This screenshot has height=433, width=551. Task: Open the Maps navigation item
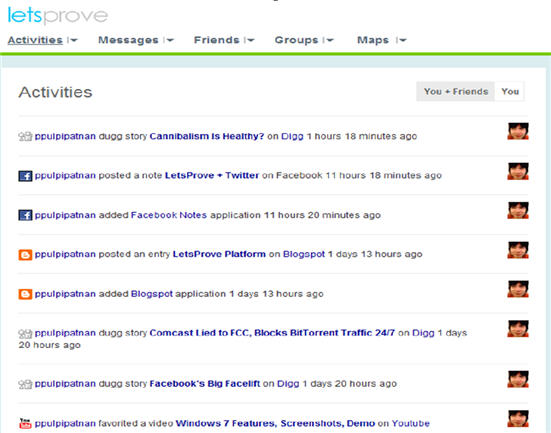click(373, 40)
